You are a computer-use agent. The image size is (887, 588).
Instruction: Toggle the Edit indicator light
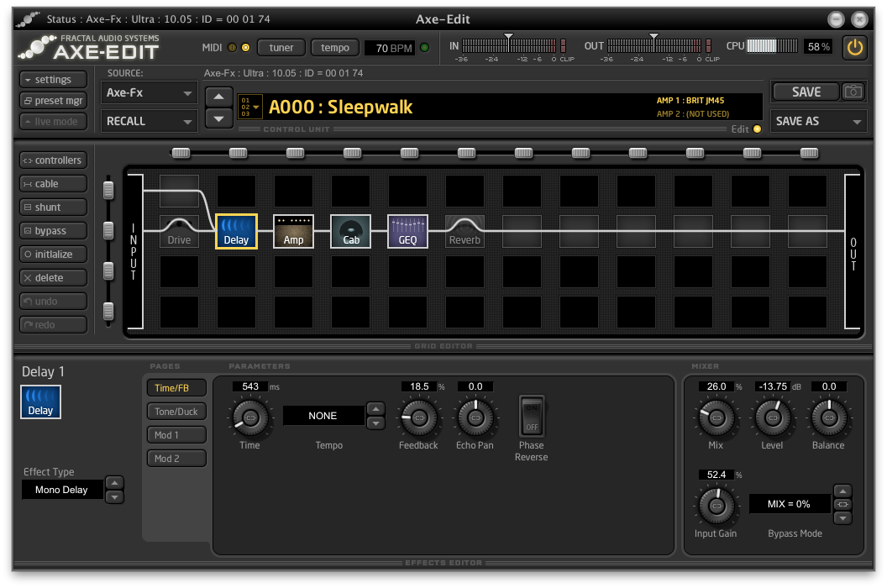[757, 129]
